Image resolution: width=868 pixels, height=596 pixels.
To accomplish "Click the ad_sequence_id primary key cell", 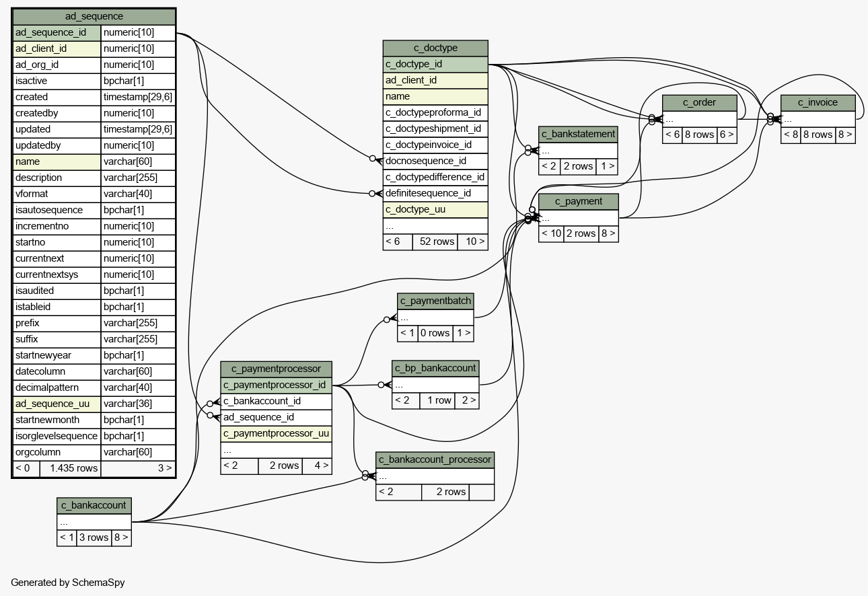I will click(57, 32).
